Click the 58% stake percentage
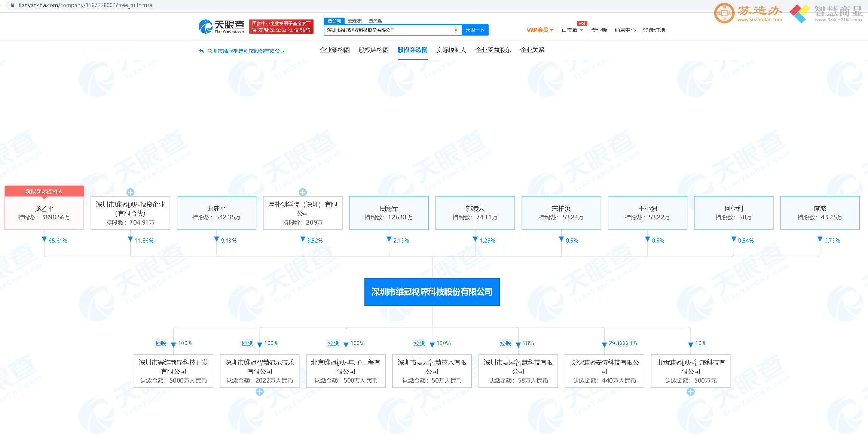The image size is (868, 435). (528, 343)
